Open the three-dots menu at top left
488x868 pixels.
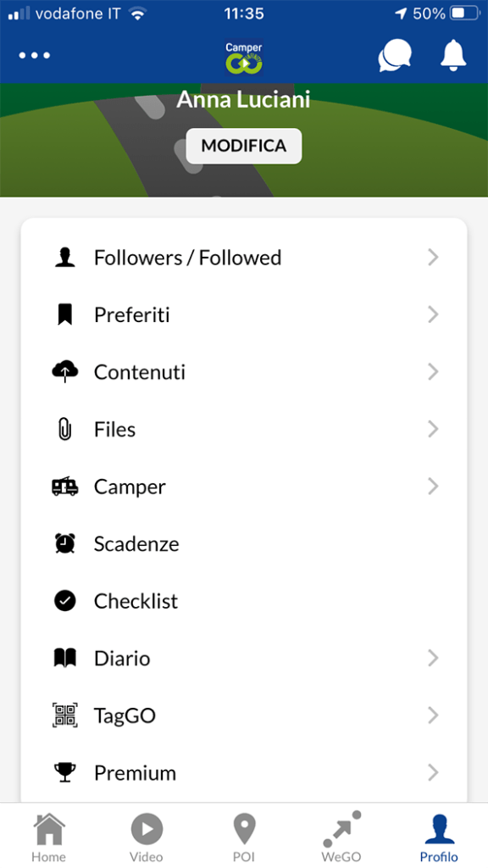click(34, 56)
